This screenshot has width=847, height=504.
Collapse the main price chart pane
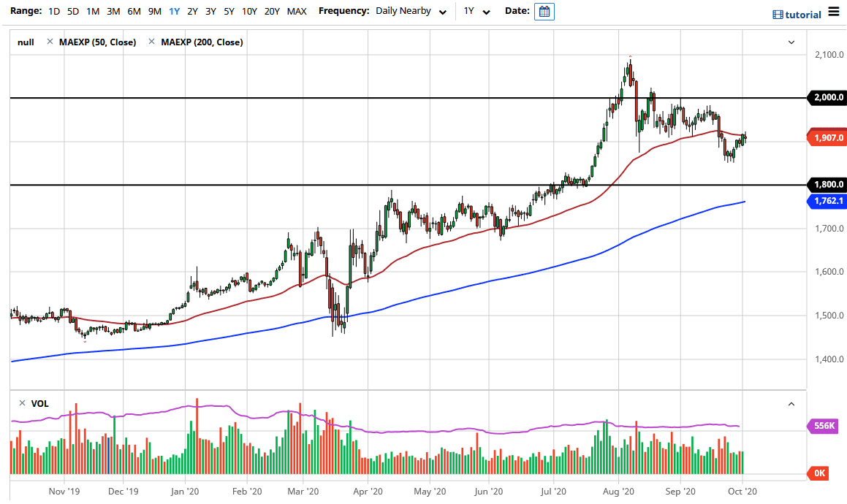[x=791, y=42]
